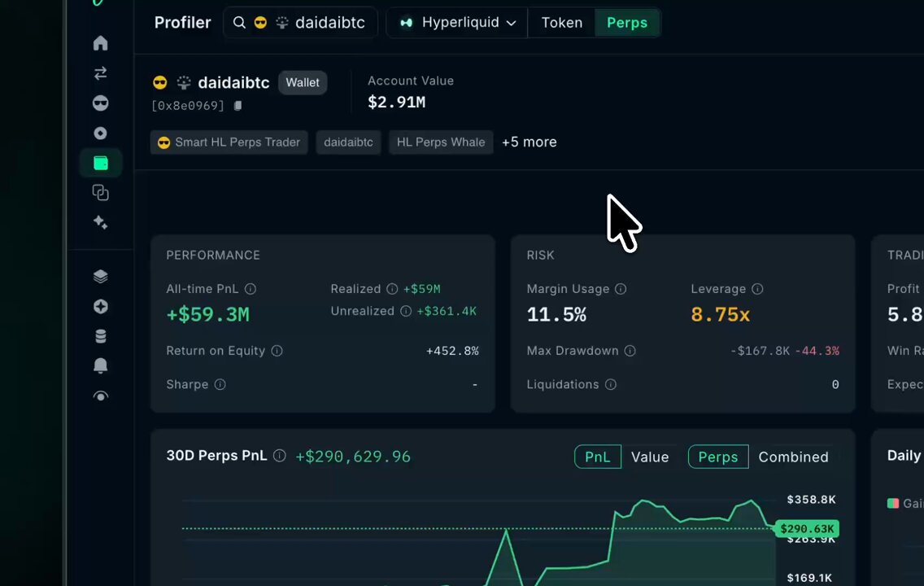Show info for All-time PnL

pyautogui.click(x=251, y=289)
